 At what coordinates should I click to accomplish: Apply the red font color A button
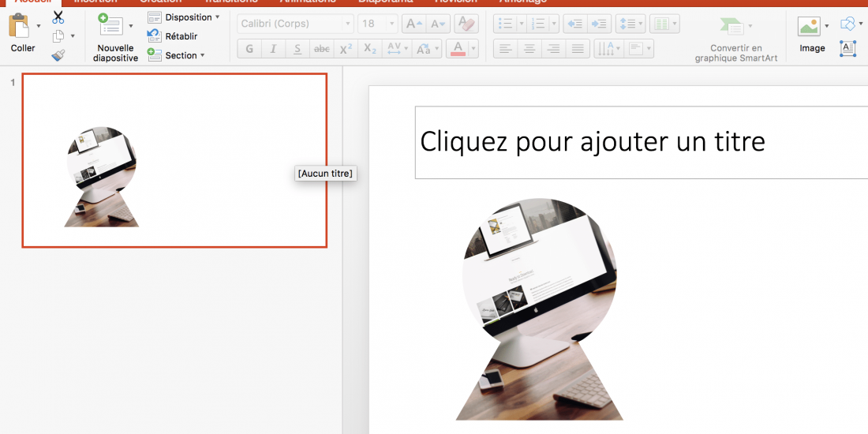pos(458,49)
